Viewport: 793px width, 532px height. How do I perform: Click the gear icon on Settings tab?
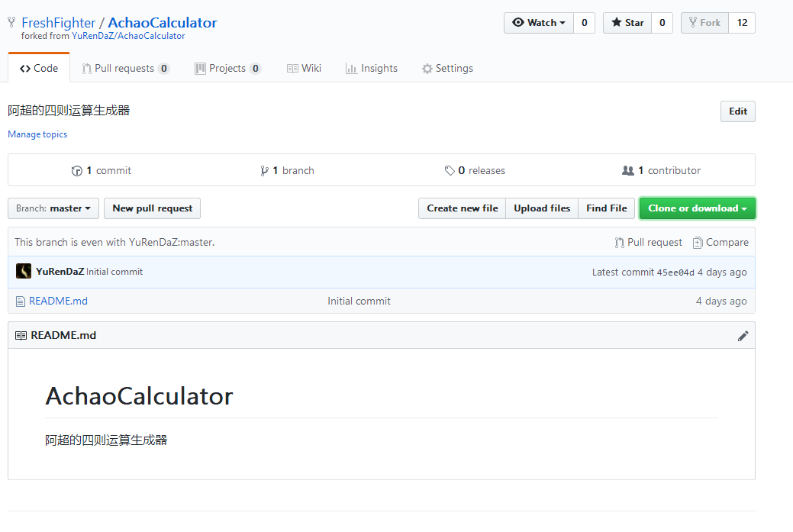pos(427,69)
